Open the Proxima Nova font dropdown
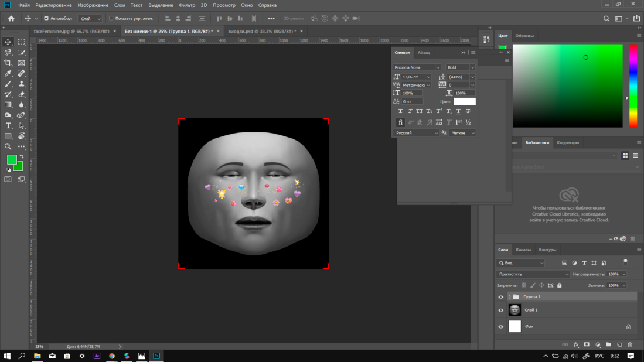The width and height of the screenshot is (644, 362). (x=438, y=67)
